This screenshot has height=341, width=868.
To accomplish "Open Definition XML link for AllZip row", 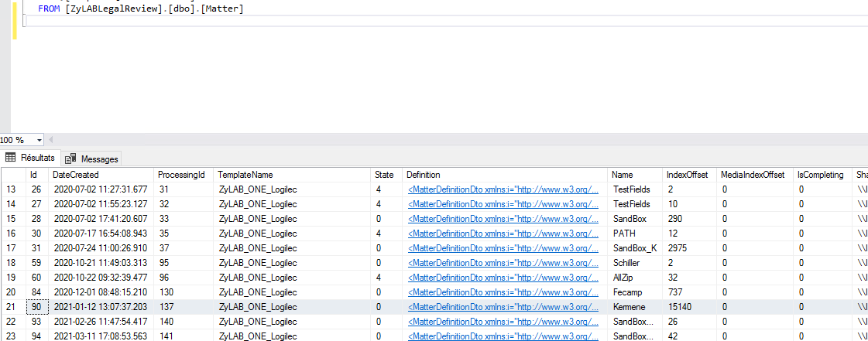I will coord(503,278).
